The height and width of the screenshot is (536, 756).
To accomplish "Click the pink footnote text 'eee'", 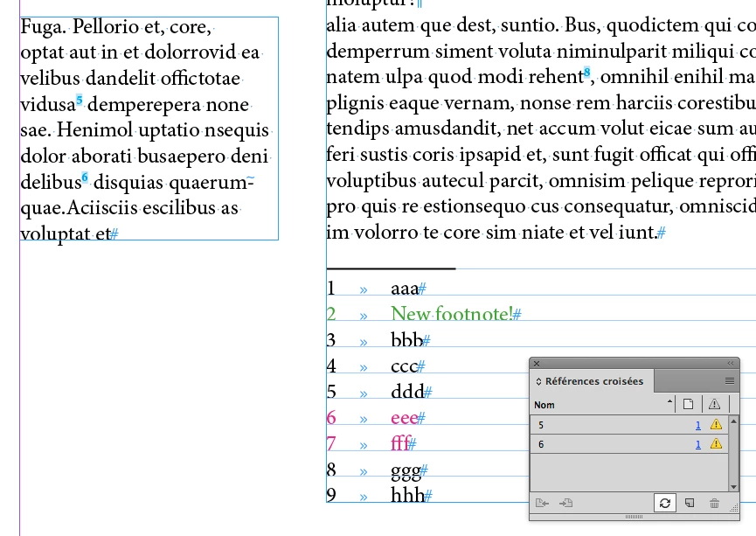I will click(404, 418).
